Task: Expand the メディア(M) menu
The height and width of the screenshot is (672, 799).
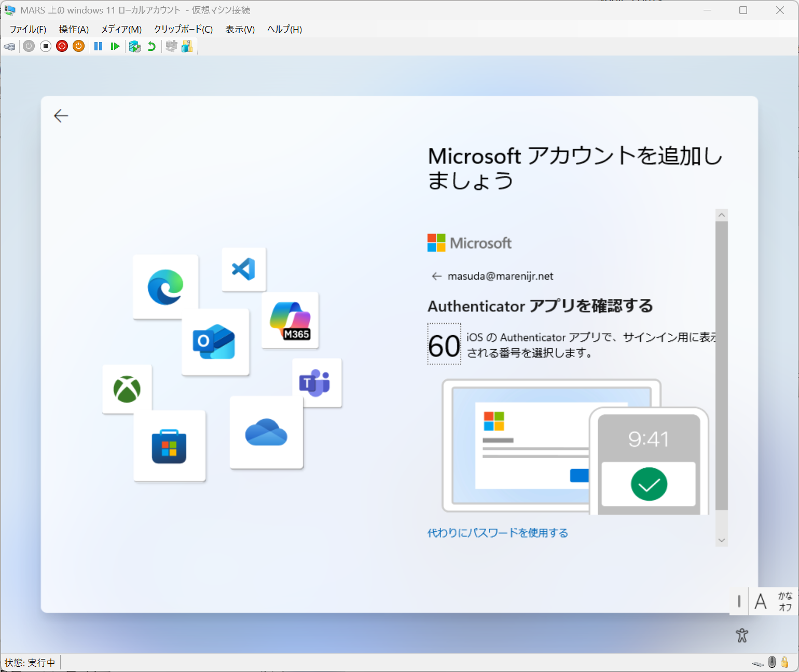Action: coord(121,30)
